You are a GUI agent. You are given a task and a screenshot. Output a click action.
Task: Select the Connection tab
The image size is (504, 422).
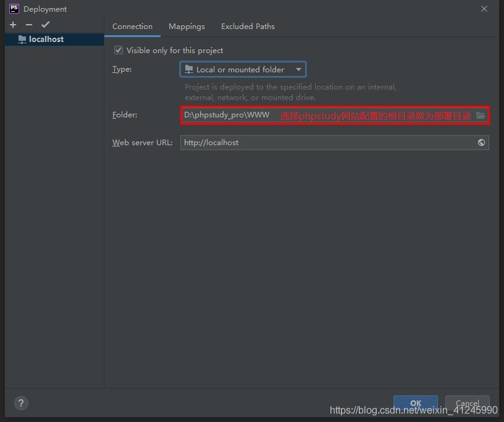(x=132, y=27)
